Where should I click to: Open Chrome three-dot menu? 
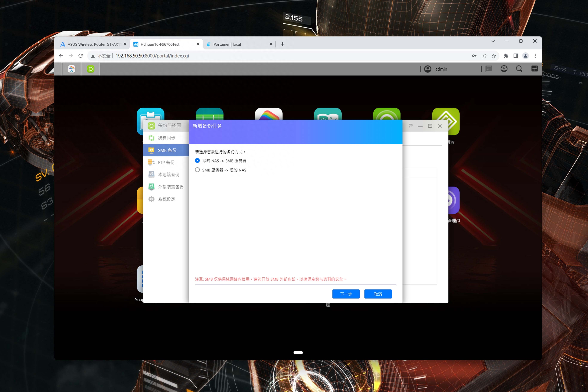535,56
